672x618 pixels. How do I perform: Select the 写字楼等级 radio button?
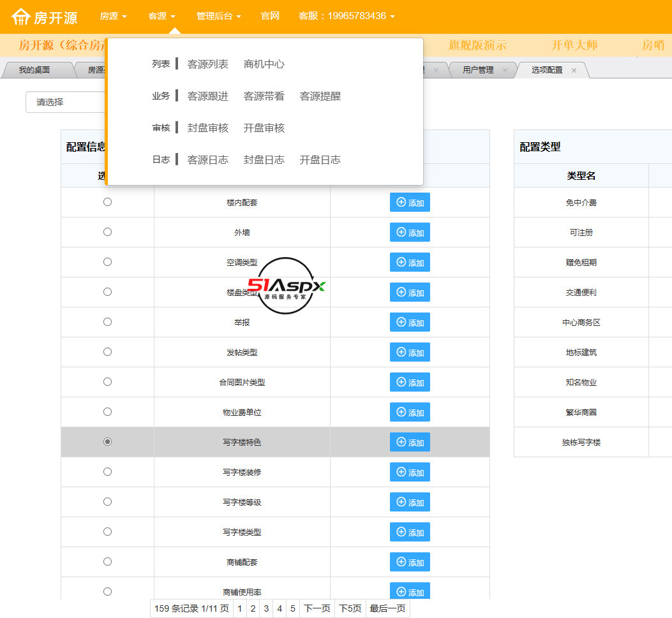[x=107, y=502]
